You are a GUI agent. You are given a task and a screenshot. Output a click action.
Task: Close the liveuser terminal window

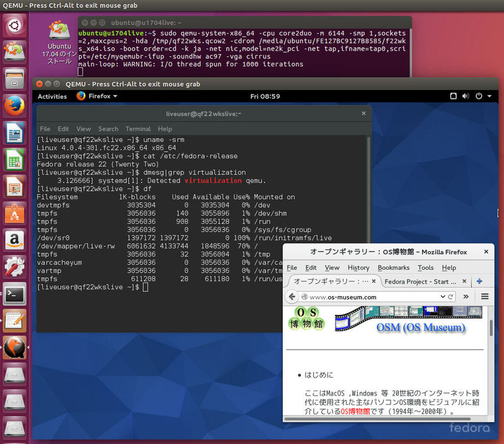364,113
